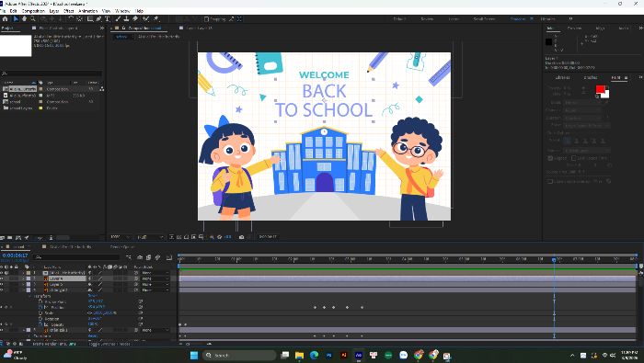
Task: Open the Parent dropdown for first layer
Action: [x=155, y=273]
